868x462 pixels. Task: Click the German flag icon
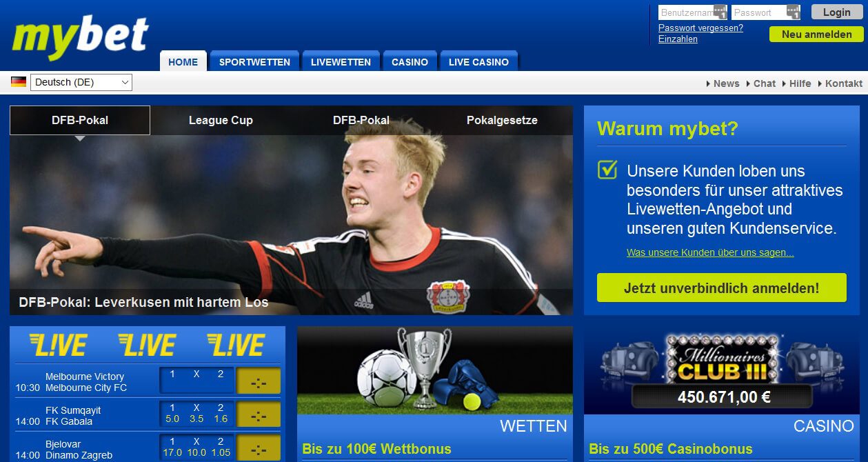(x=19, y=82)
